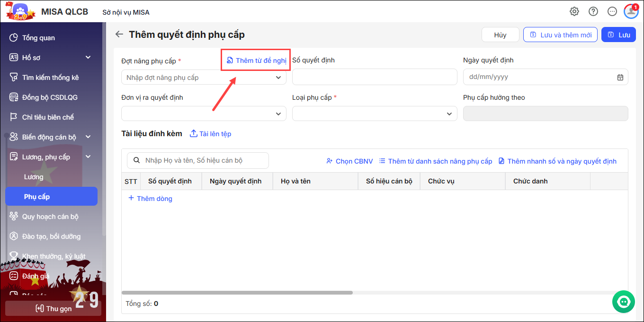644x322 pixels.
Task: Click the Thêm từ đề nghị link
Action: pyautogui.click(x=257, y=61)
